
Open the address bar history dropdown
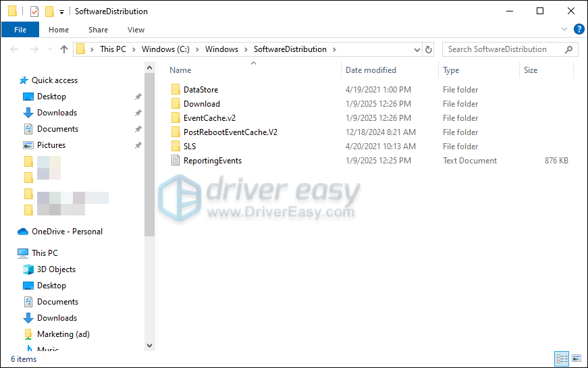pyautogui.click(x=417, y=49)
